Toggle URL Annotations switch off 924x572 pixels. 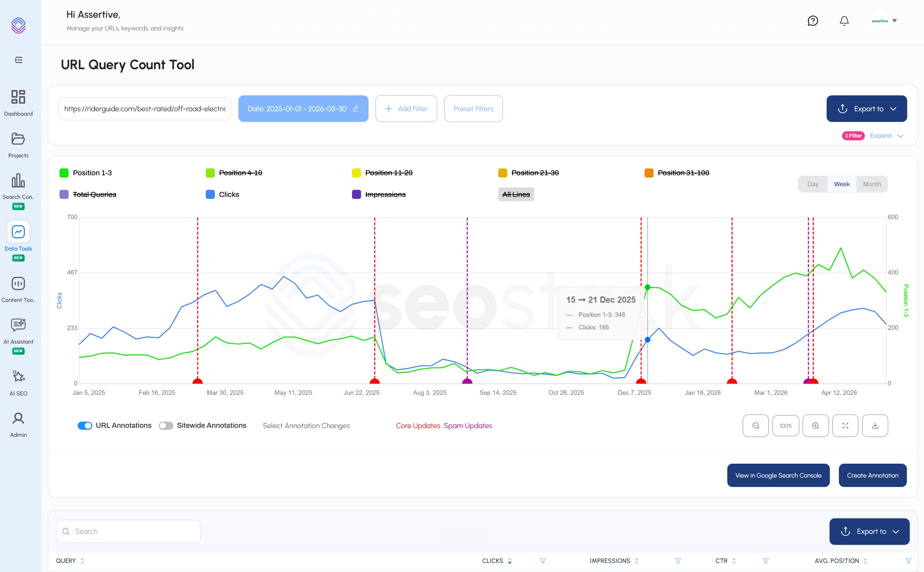click(85, 426)
